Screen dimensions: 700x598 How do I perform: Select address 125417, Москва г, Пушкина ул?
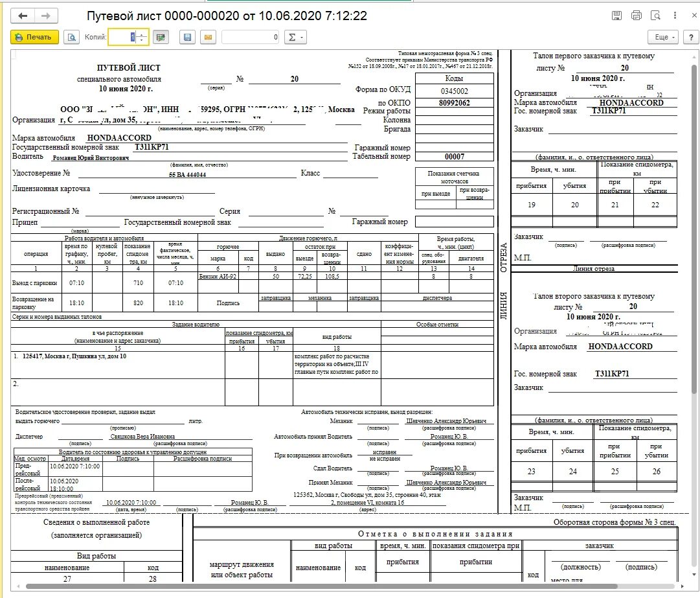74,356
